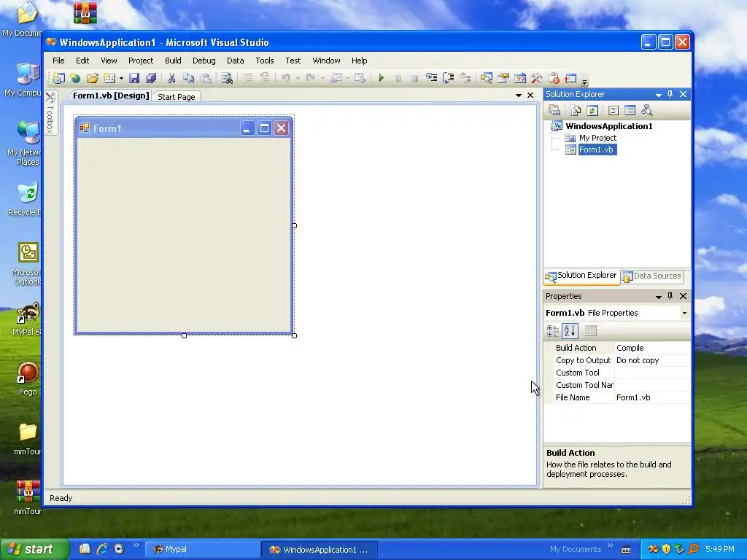Click the Comment out lines icon
The width and height of the screenshot is (747, 560).
click(x=248, y=78)
